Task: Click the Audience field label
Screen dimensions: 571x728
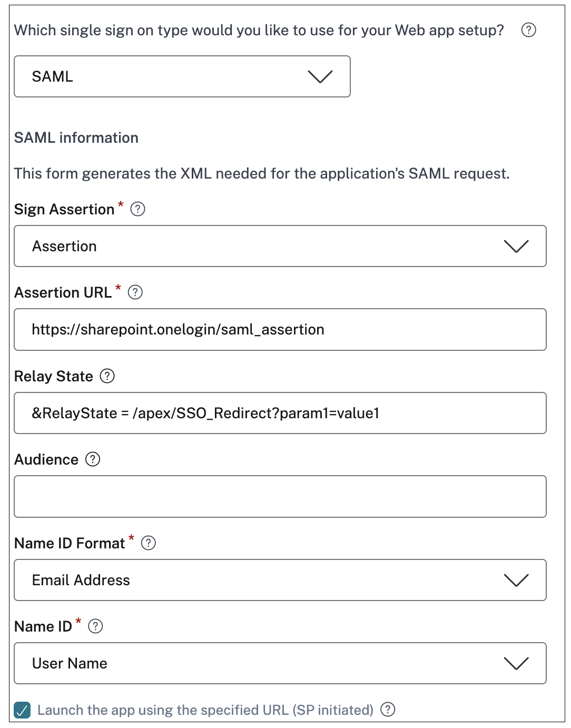Action: click(x=46, y=460)
